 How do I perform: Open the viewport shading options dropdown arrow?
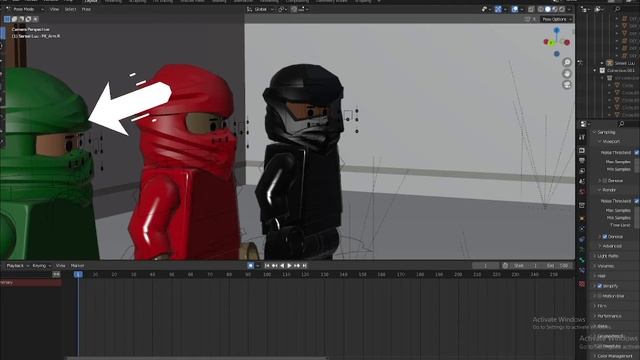(569, 9)
